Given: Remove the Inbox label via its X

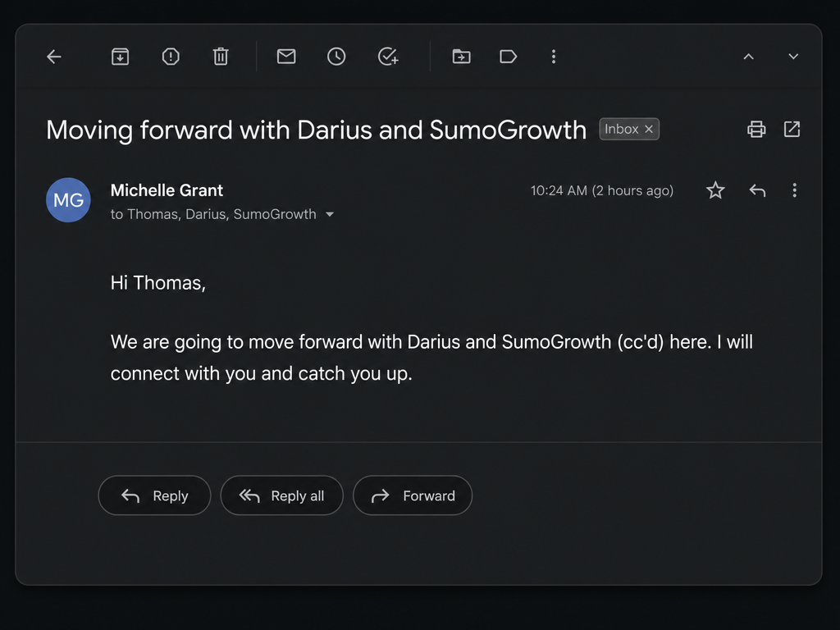Looking at the screenshot, I should tap(649, 129).
